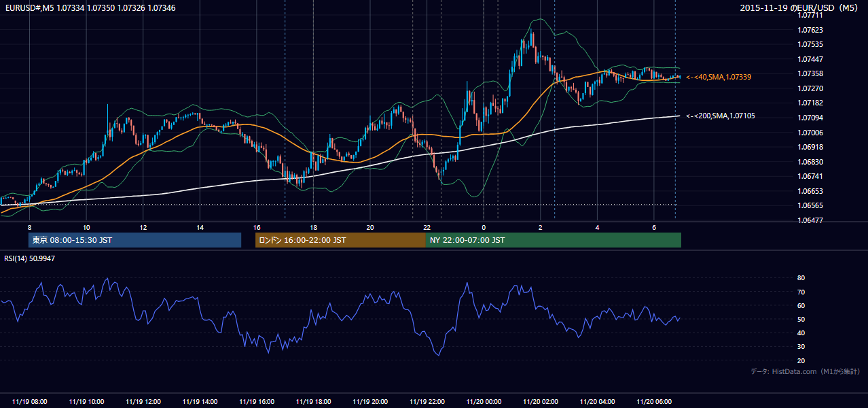Click the 11/20 04:00 bottom time label

pos(597,402)
